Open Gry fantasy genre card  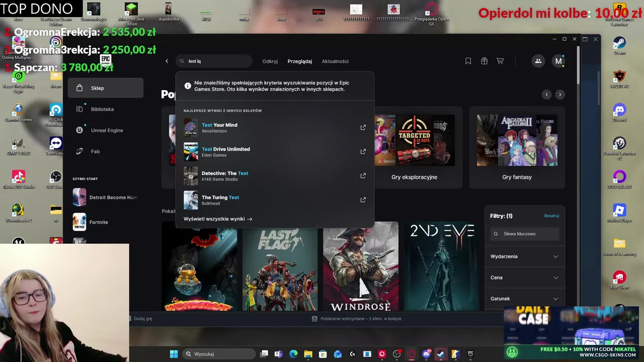517,147
